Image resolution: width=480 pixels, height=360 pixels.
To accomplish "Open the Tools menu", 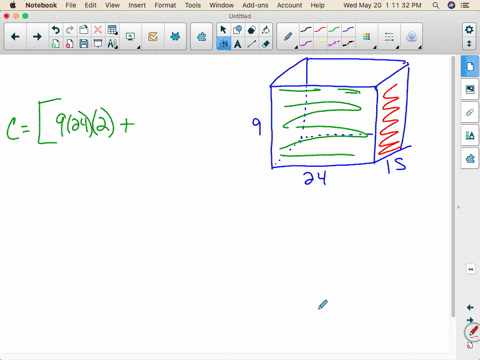I will (193, 5).
